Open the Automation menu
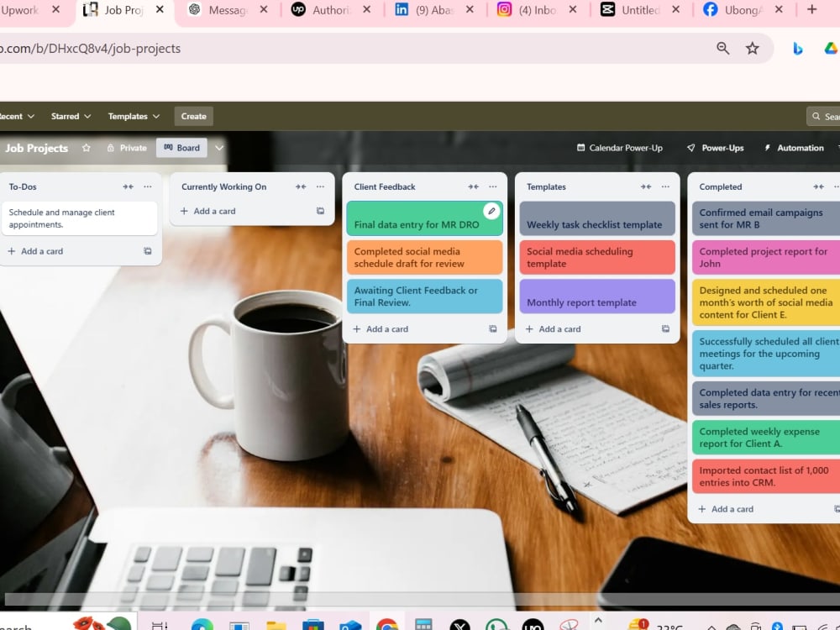 pos(794,148)
